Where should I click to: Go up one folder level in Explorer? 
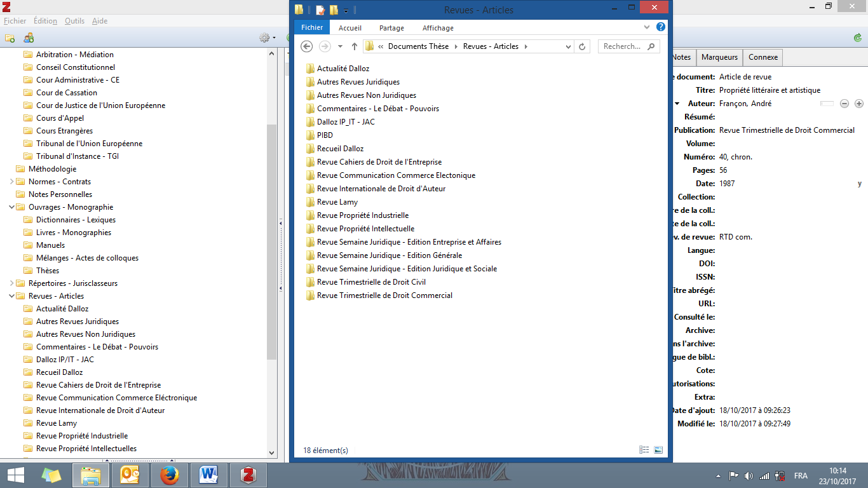[x=355, y=46]
